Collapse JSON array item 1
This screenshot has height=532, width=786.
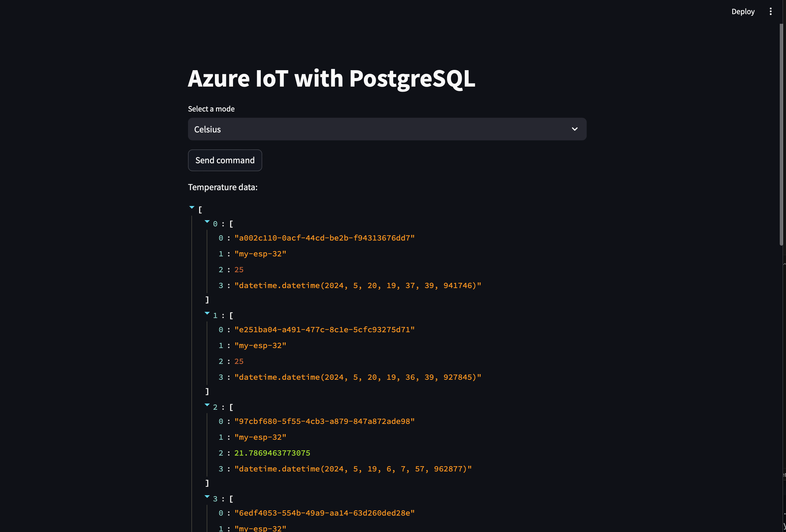pyautogui.click(x=207, y=313)
